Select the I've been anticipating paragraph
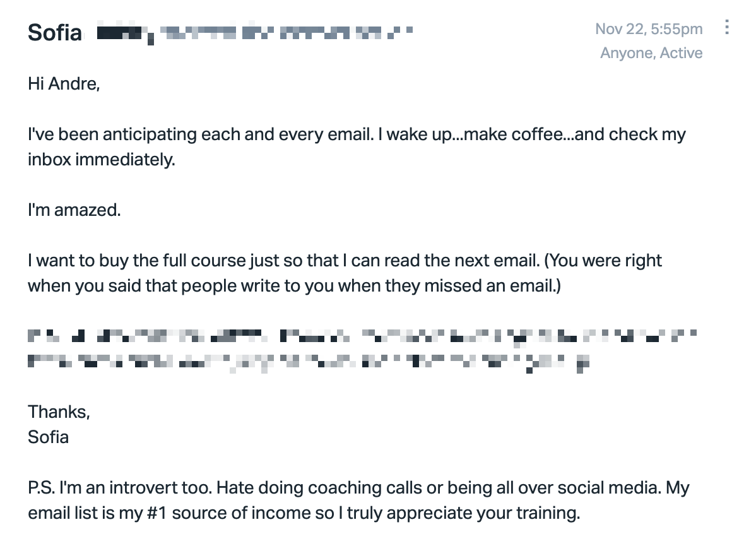The image size is (756, 539). tap(357, 146)
